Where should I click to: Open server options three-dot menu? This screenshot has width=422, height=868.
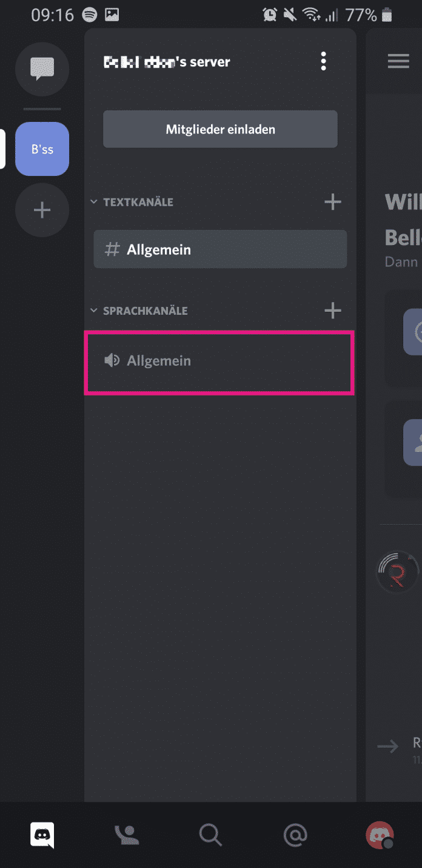point(324,61)
